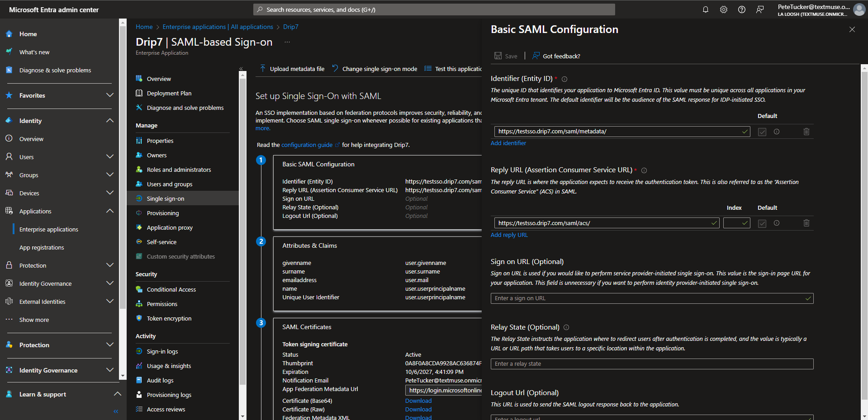
Task: Delete the Reply URL entry with trash icon
Action: coord(806,223)
